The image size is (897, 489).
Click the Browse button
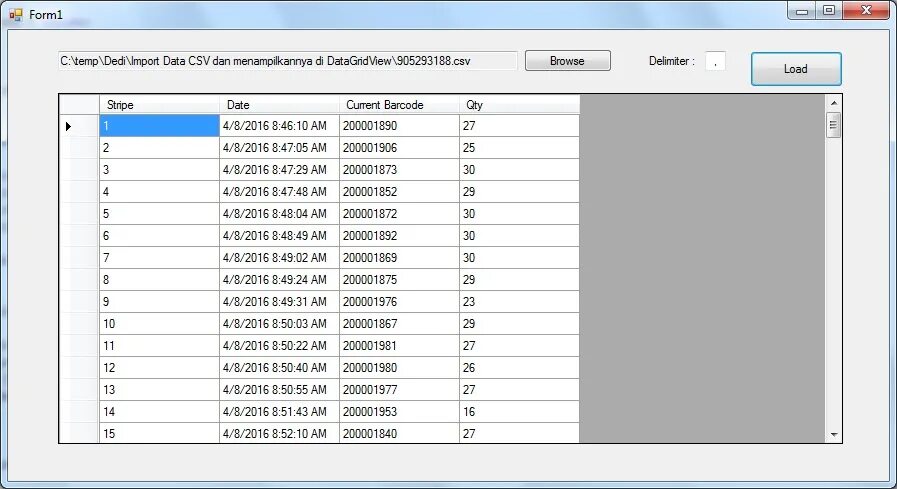coord(567,61)
